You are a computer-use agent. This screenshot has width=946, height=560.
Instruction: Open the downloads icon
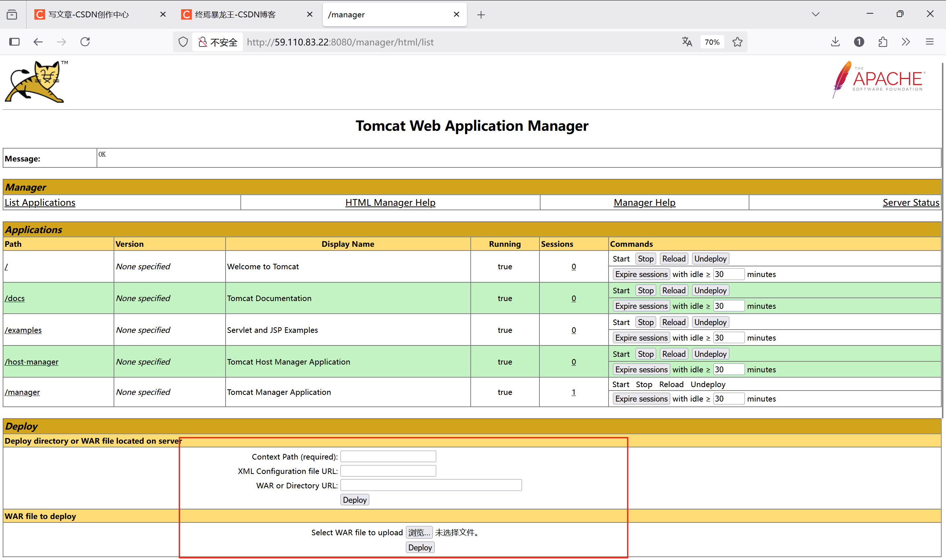(x=835, y=41)
